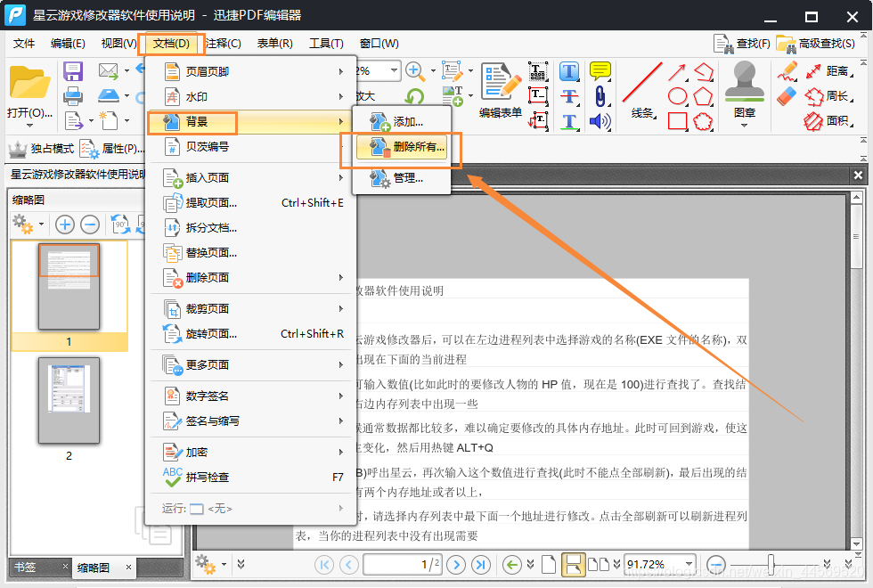873x588 pixels.
Task: Open the 窗口(W) menu
Action: tap(379, 44)
